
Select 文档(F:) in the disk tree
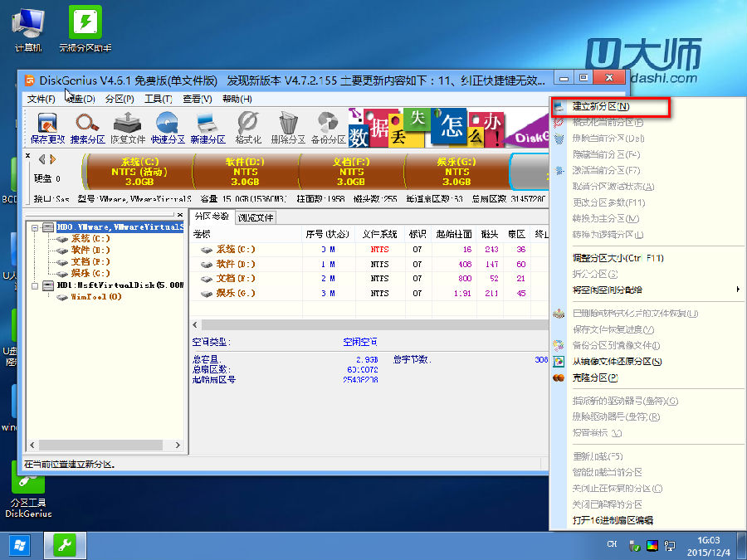90,261
